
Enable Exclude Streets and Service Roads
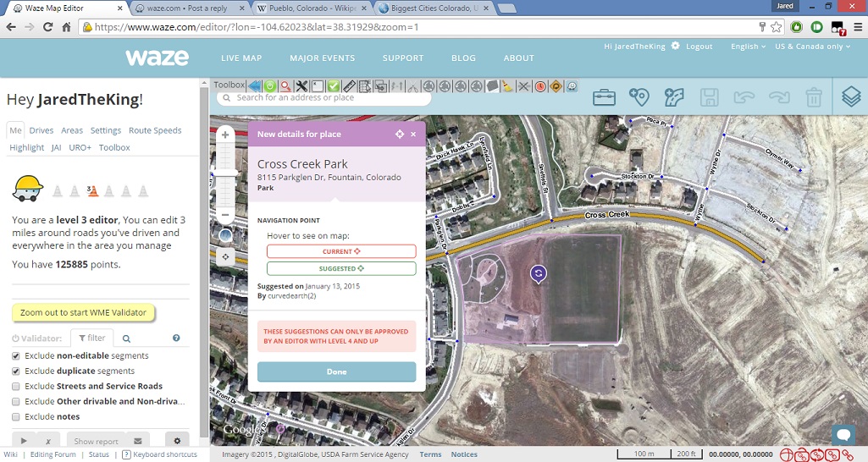point(17,387)
